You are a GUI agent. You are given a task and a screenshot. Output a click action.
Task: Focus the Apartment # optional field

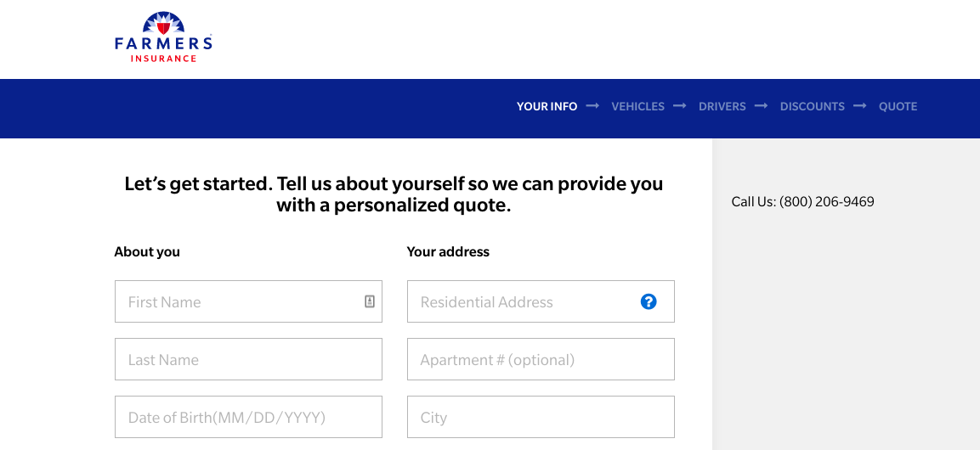pyautogui.click(x=541, y=359)
